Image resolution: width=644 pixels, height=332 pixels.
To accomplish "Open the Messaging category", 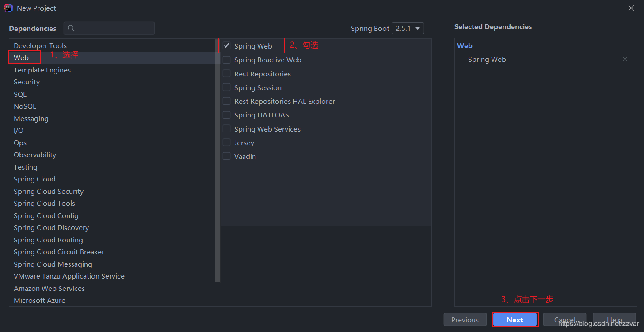I will pyautogui.click(x=112, y=118).
